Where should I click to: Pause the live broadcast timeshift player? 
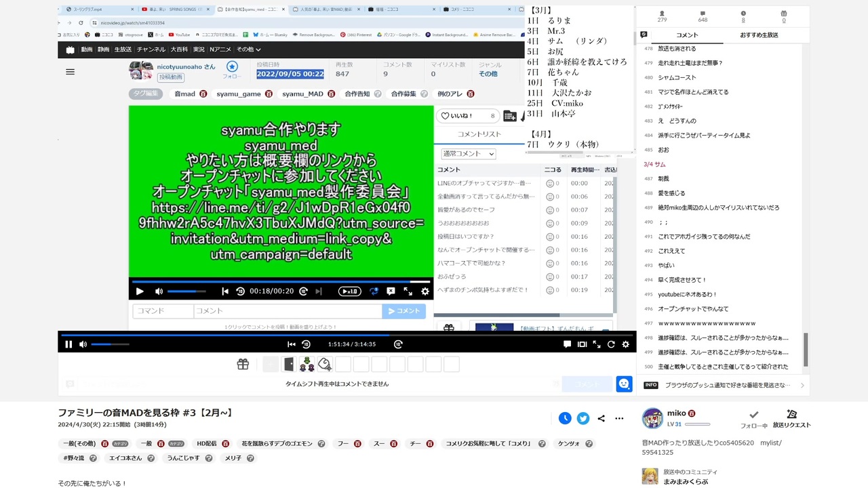[x=68, y=344]
